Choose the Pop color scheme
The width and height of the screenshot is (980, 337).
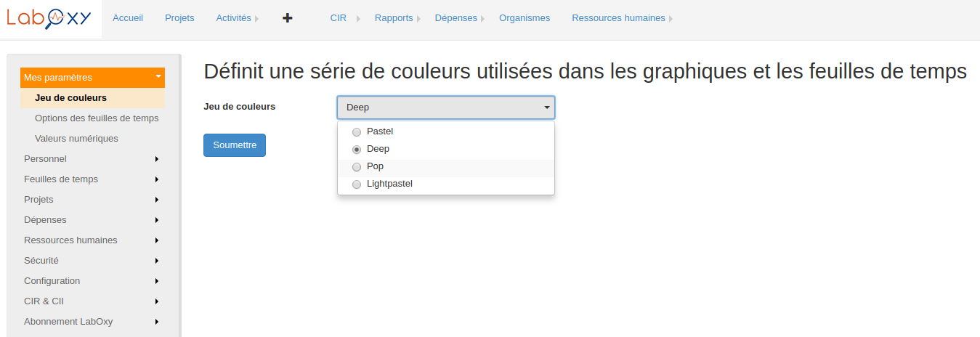click(357, 167)
